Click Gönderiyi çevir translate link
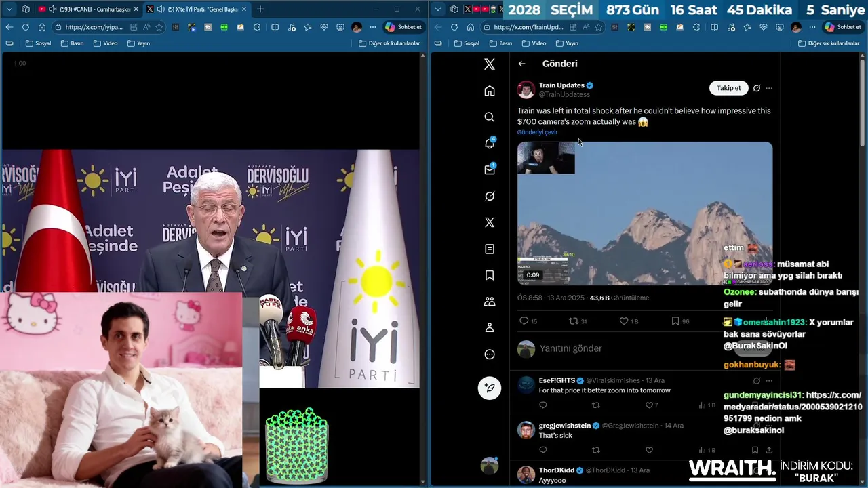 [x=537, y=132]
